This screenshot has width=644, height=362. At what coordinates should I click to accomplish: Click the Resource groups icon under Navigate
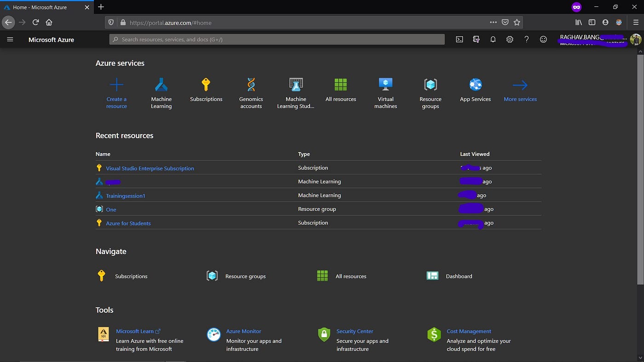coord(212,276)
